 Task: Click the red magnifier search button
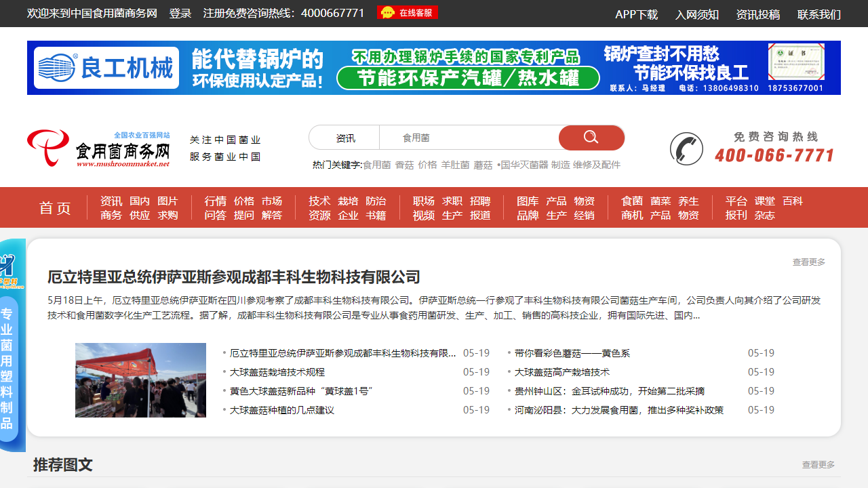(591, 138)
